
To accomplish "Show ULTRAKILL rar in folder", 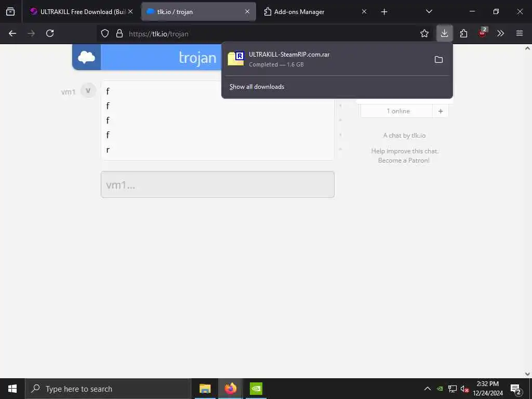I will pos(438,59).
